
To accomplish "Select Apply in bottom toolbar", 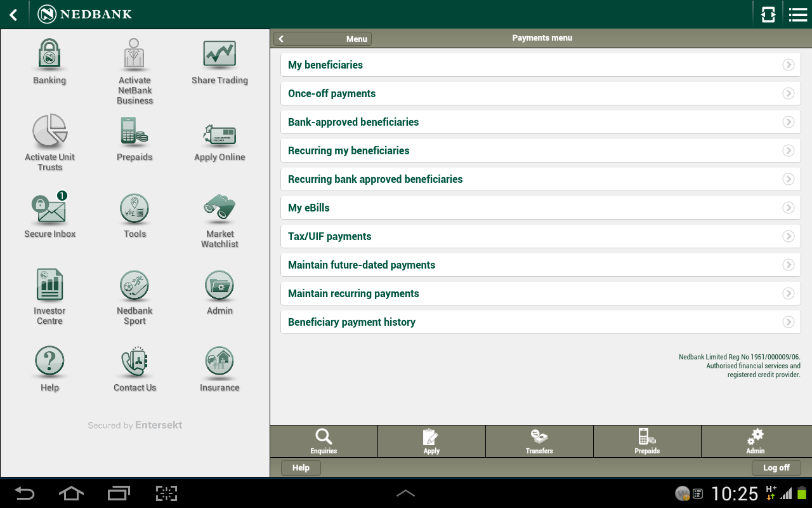I will click(431, 441).
